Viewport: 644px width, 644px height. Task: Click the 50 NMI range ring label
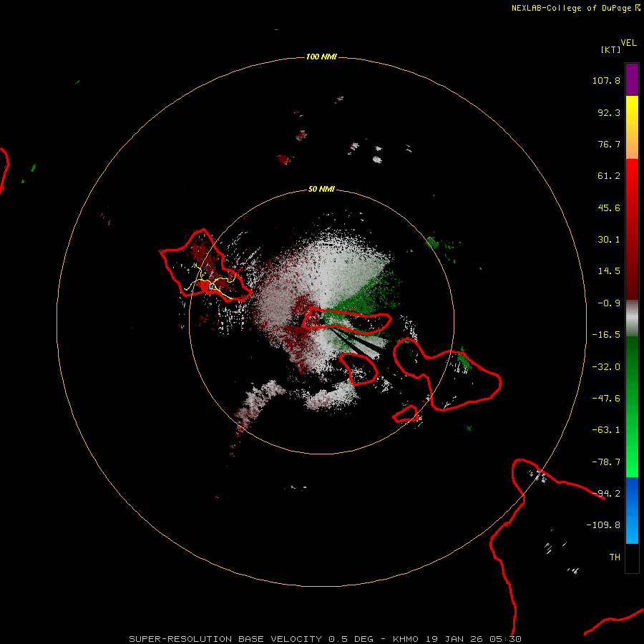321,189
